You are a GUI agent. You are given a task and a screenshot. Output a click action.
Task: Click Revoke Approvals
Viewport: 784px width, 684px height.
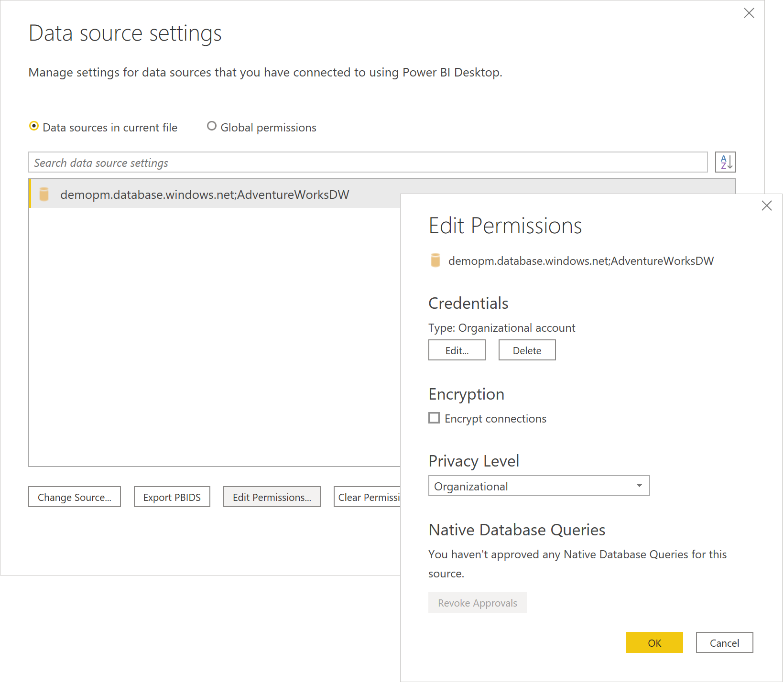[477, 602]
